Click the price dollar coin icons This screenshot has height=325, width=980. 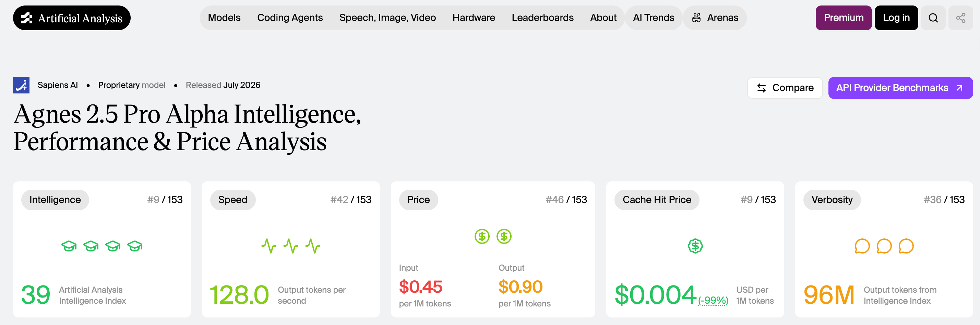point(493,236)
